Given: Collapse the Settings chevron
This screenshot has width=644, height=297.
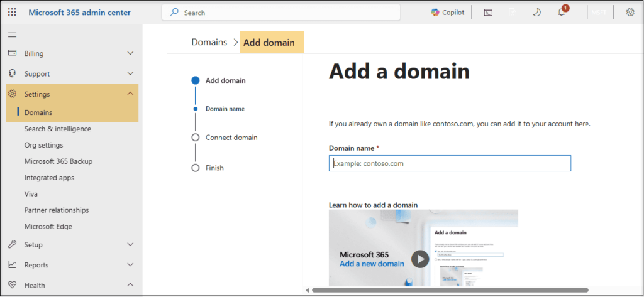Looking at the screenshot, I should tap(130, 94).
